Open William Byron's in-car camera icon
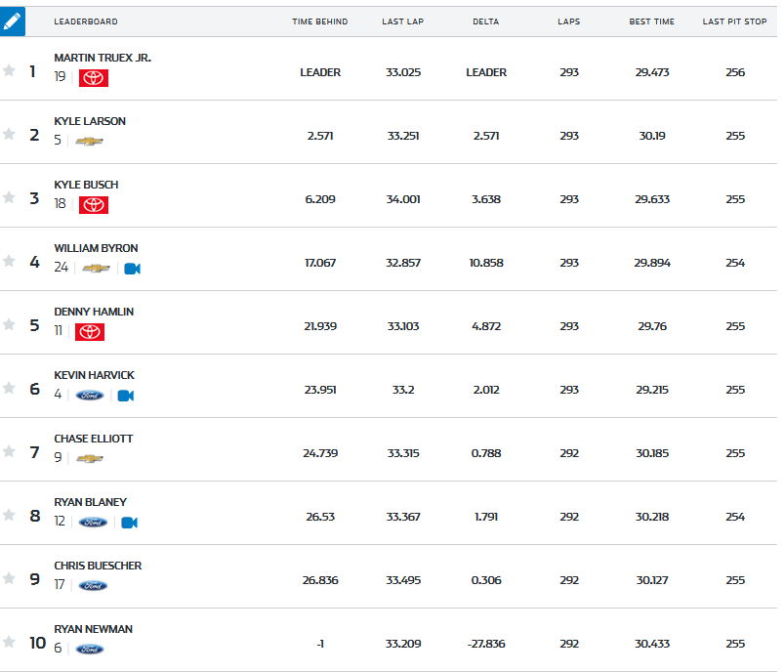The width and height of the screenshot is (784, 672). tap(133, 269)
